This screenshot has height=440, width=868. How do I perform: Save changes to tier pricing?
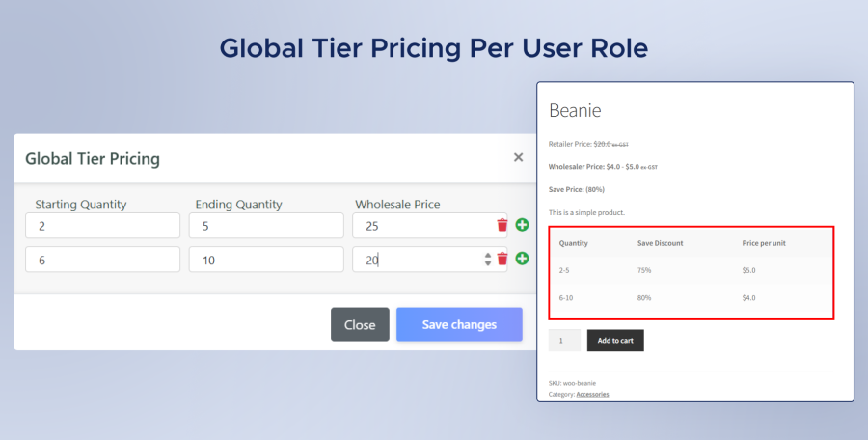459,325
